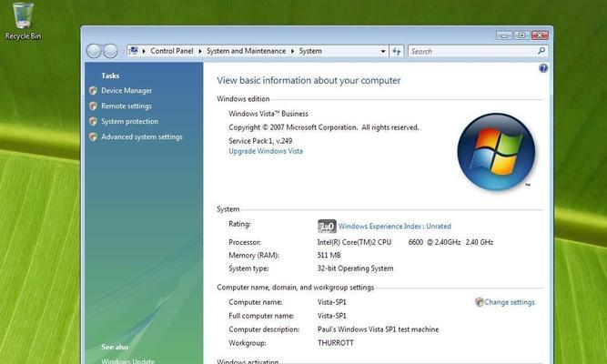Open Remote settings task link
Image resolution: width=607 pixels, height=364 pixels.
coord(126,106)
